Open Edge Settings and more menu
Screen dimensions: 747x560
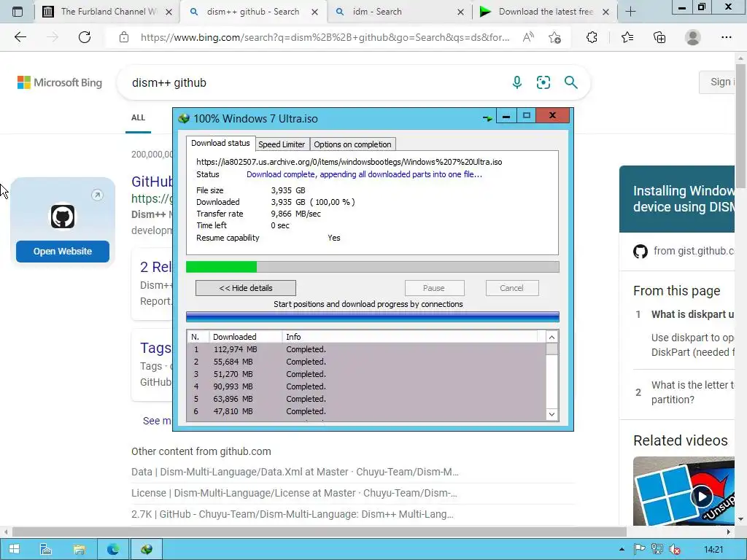726,37
